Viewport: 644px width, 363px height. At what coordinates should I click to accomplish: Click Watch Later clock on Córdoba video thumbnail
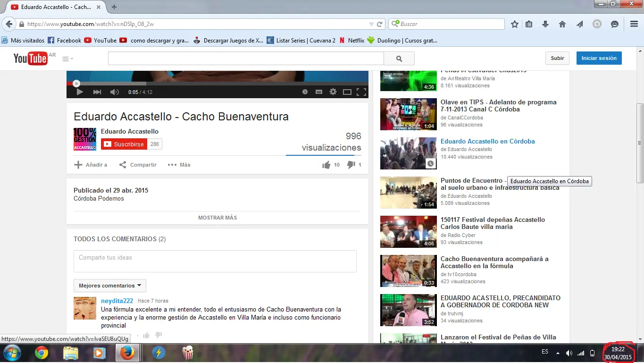[430, 163]
